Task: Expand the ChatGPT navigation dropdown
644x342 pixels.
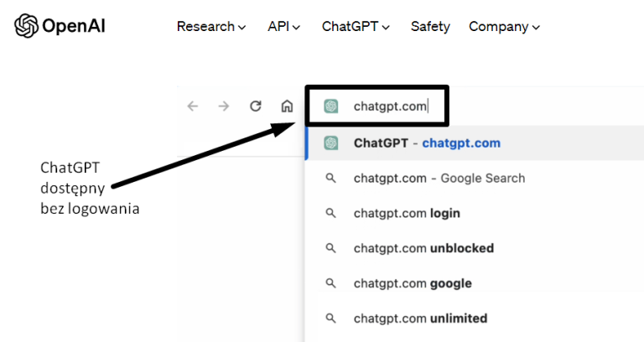Action: click(x=356, y=27)
